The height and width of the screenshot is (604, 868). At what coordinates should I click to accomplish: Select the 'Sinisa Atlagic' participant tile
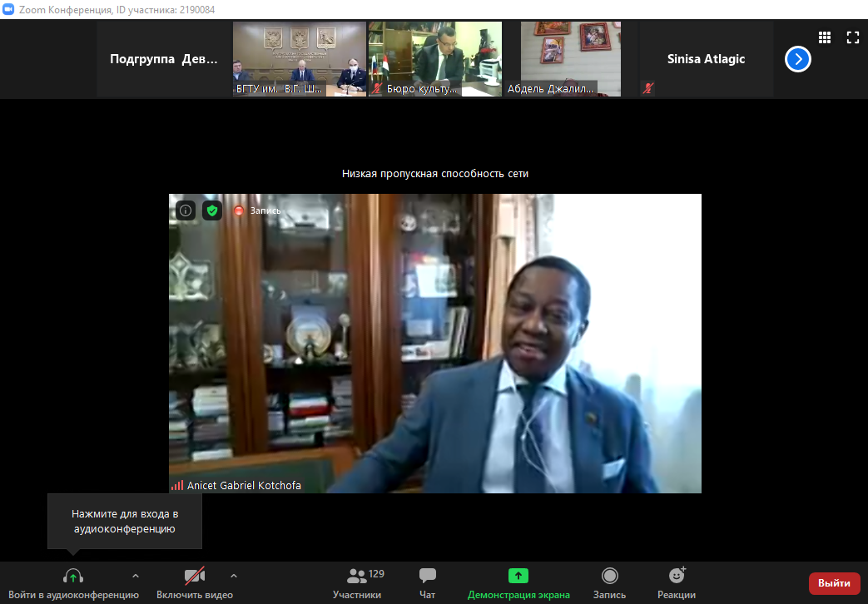click(x=706, y=59)
